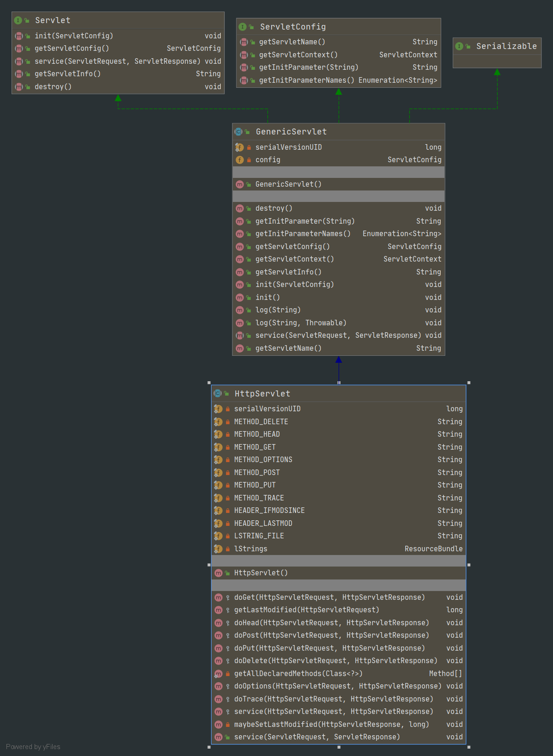The height and width of the screenshot is (756, 553).
Task: Click private lock icon of maybeSetLastModified
Action: 228,725
